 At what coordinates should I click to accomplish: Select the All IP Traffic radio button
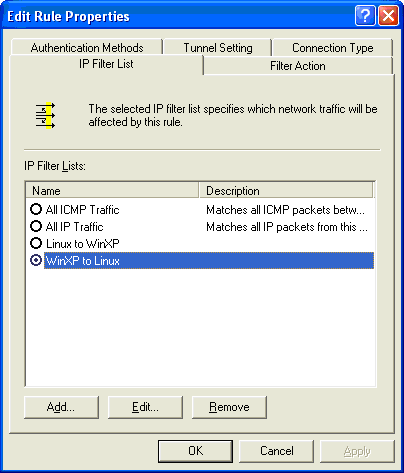coord(36,226)
